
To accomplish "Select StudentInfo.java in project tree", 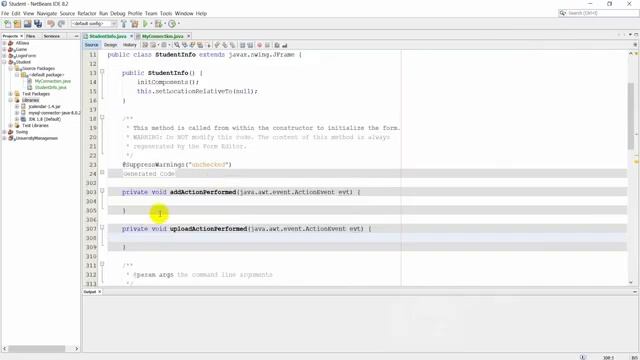I will click(51, 87).
